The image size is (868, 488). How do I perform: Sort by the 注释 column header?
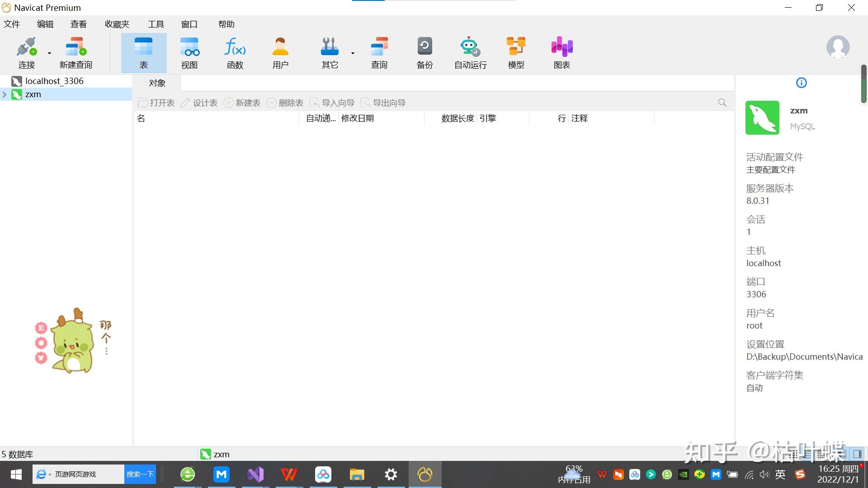click(x=611, y=118)
